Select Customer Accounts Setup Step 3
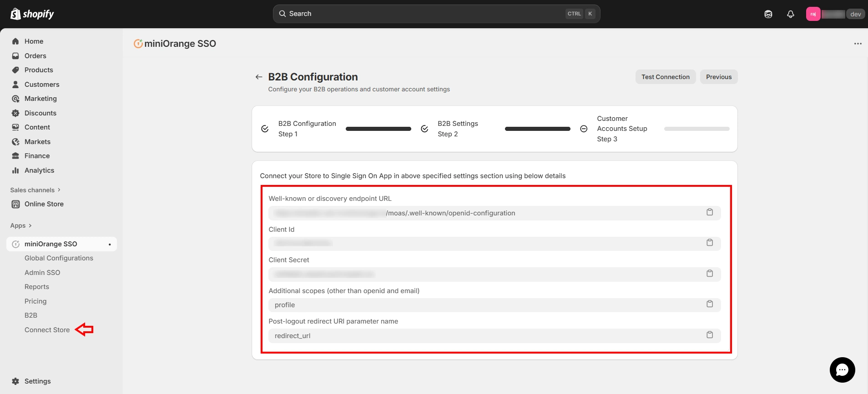Screen dimensions: 868x394 tap(622, 129)
